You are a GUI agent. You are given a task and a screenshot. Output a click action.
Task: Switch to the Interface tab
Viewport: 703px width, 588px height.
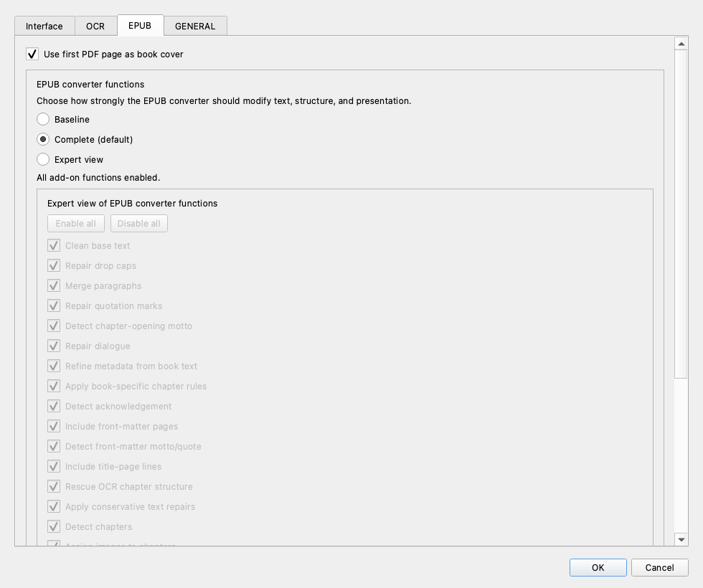click(44, 26)
